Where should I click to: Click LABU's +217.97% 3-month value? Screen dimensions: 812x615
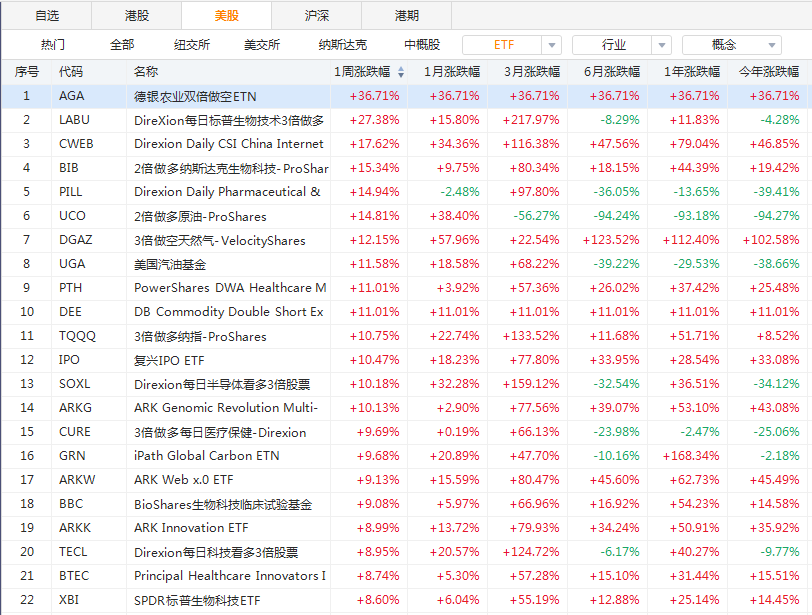(x=531, y=120)
